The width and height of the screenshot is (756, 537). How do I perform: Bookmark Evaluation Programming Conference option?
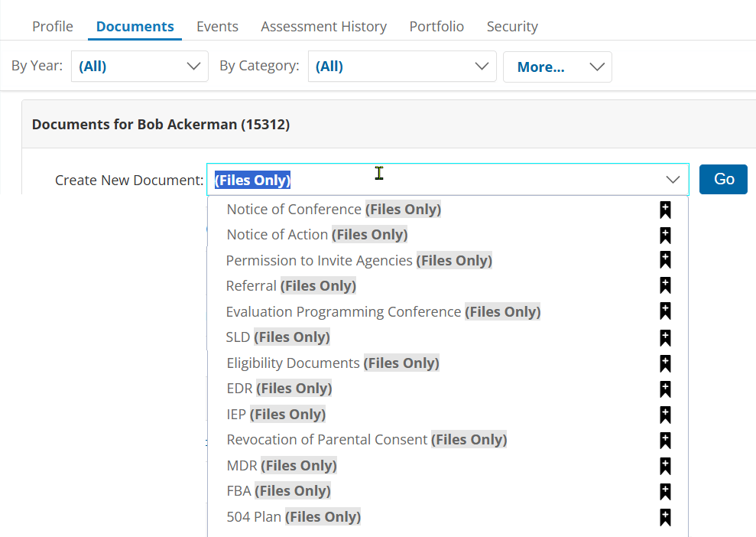[665, 312]
